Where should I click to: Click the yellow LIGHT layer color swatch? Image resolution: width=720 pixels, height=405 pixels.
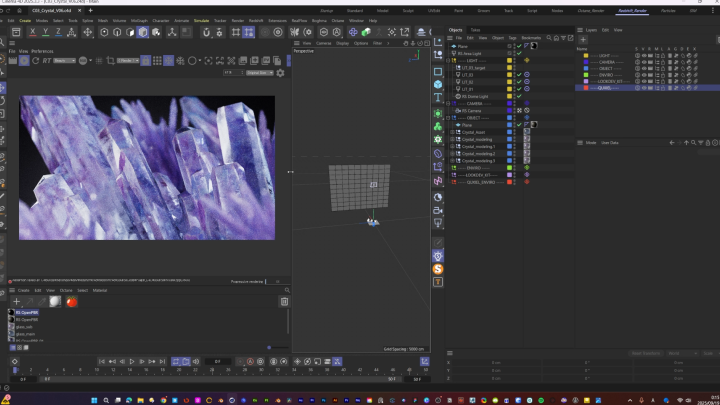point(586,56)
